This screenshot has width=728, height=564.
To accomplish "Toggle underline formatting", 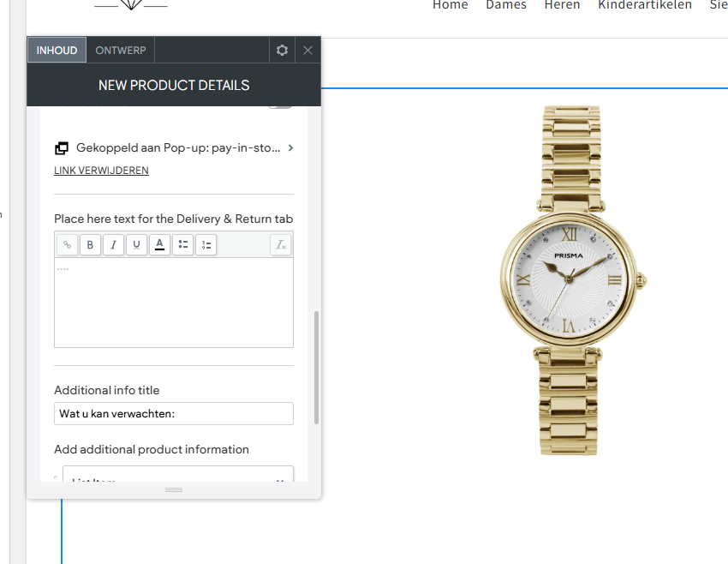I will [136, 245].
